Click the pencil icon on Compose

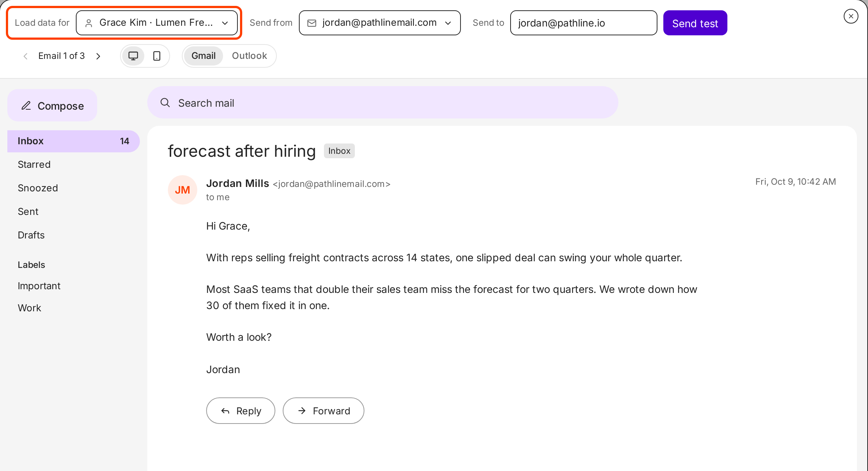coord(26,106)
